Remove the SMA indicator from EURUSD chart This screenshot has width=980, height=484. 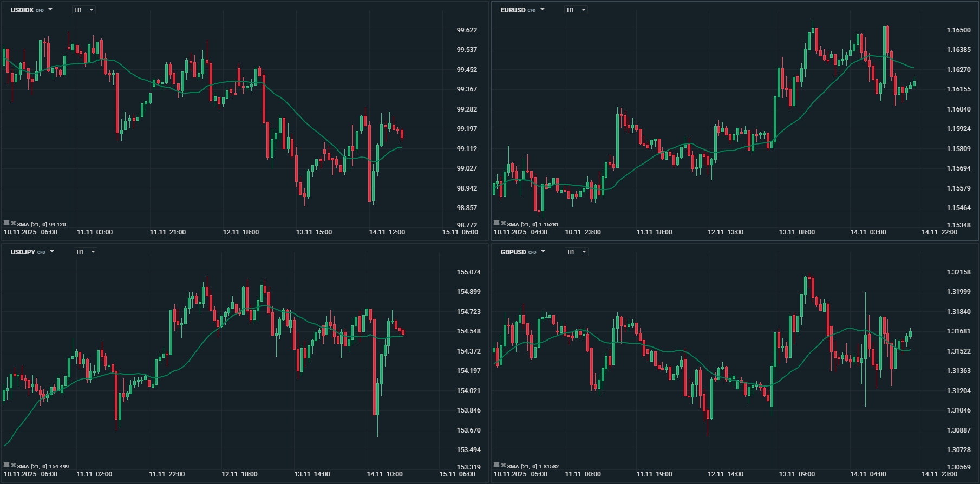point(504,223)
